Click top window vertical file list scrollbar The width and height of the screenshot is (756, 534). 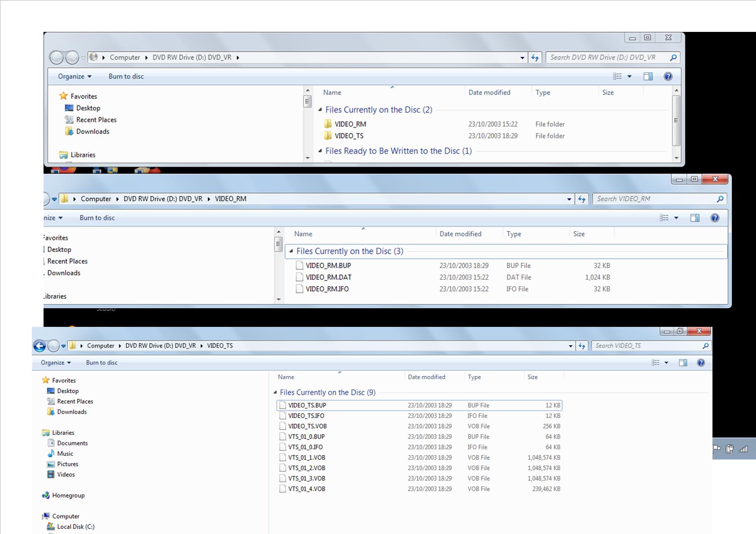(x=676, y=121)
